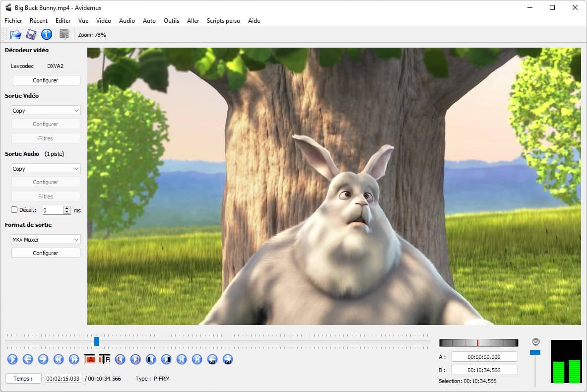
Task: Click the "Lavcodec" decoder label
Action: 22,66
